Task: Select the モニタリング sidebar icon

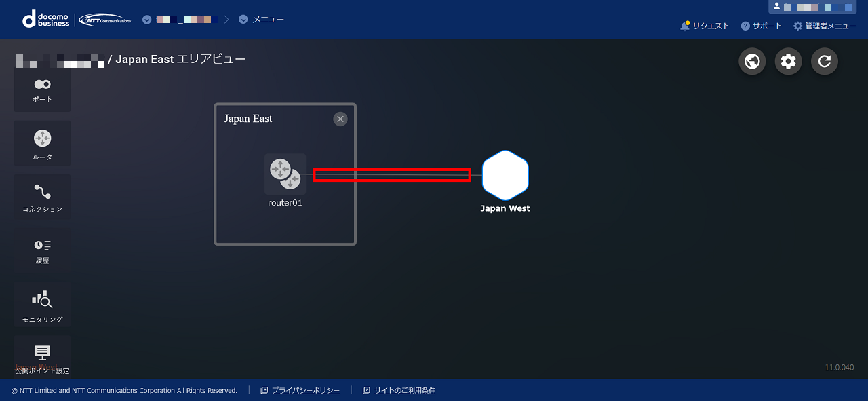Action: (x=42, y=303)
